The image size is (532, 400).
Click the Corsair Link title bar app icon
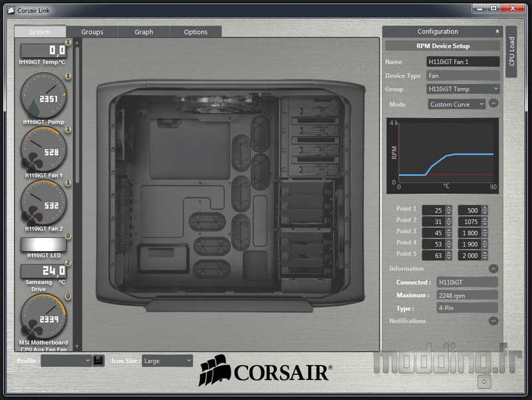coord(11,11)
